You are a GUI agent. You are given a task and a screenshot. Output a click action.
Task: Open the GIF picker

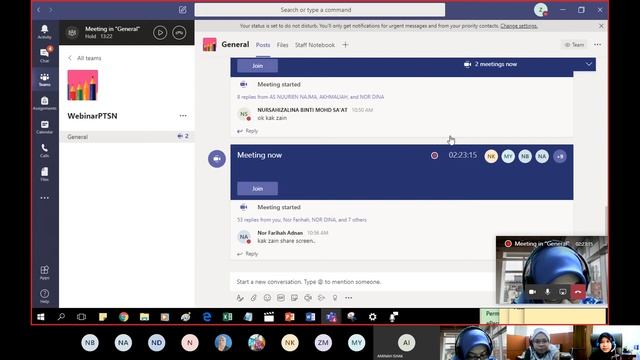[281, 298]
